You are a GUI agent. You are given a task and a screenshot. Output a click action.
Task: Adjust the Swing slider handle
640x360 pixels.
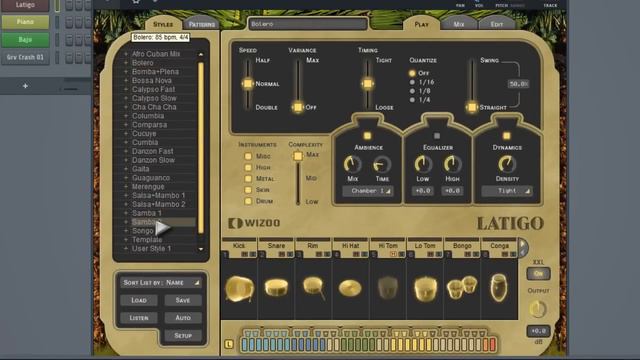tap(472, 107)
